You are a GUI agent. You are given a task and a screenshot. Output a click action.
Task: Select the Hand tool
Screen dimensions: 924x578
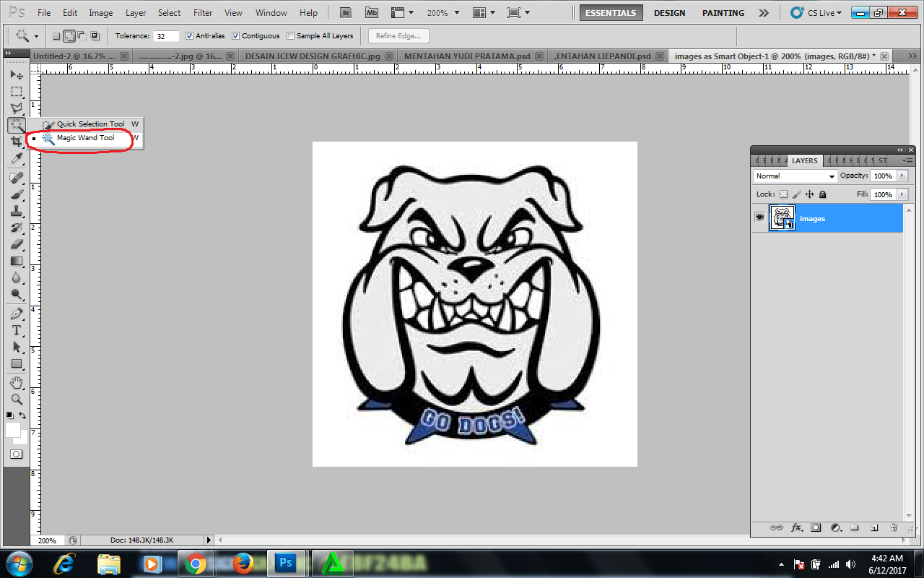(x=16, y=382)
